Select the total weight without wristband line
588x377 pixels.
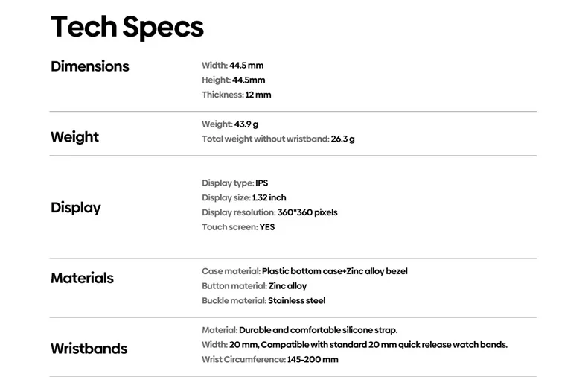pos(278,139)
